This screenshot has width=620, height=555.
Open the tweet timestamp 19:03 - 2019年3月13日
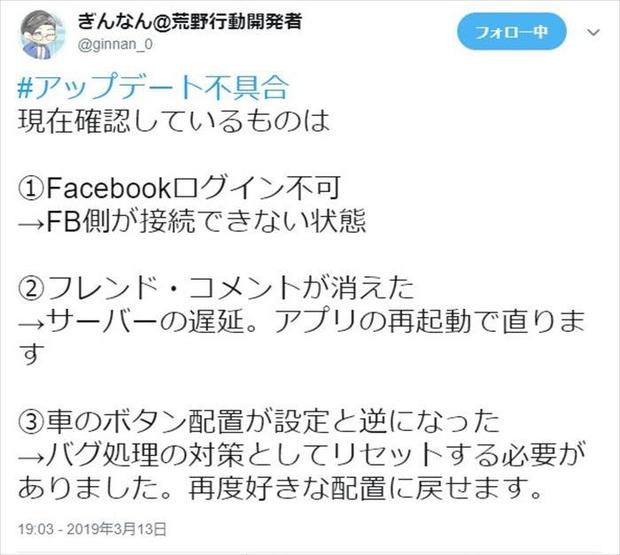[x=92, y=529]
